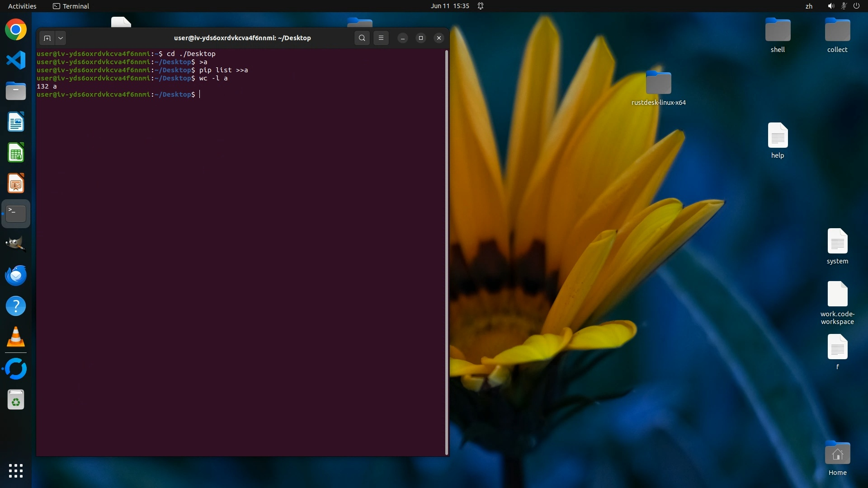Open the terminal hamburger menu

tap(381, 38)
